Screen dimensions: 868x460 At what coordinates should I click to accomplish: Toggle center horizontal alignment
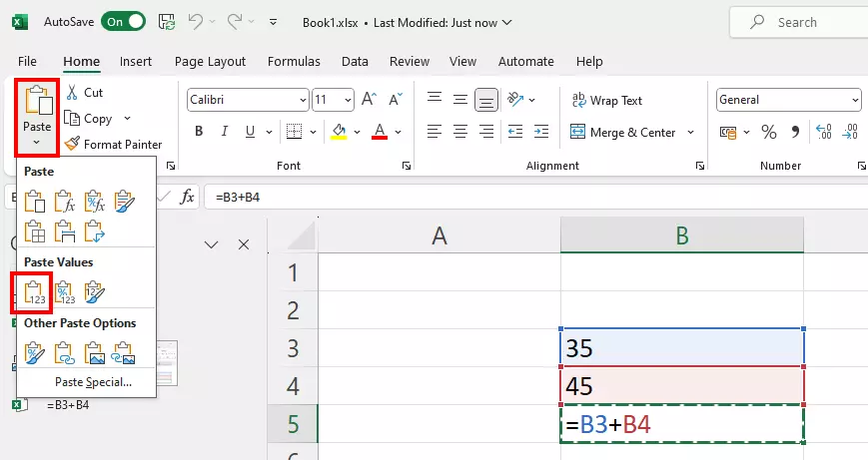pyautogui.click(x=459, y=132)
